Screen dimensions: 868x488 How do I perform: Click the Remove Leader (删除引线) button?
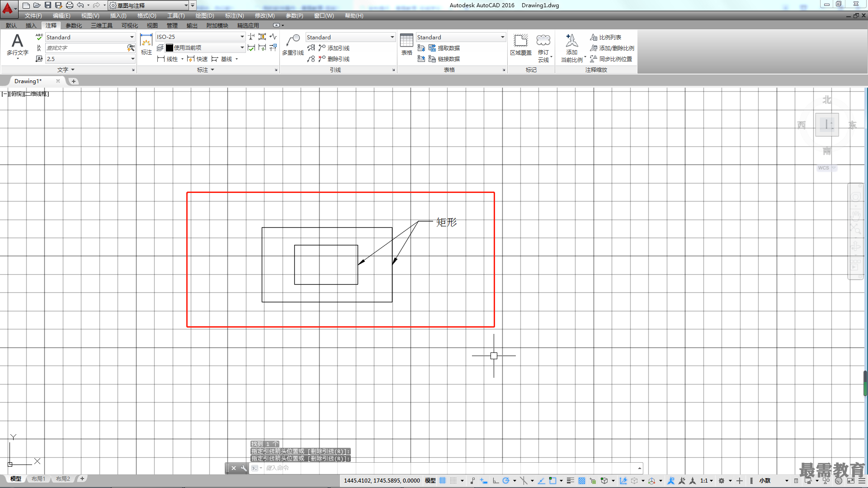334,59
